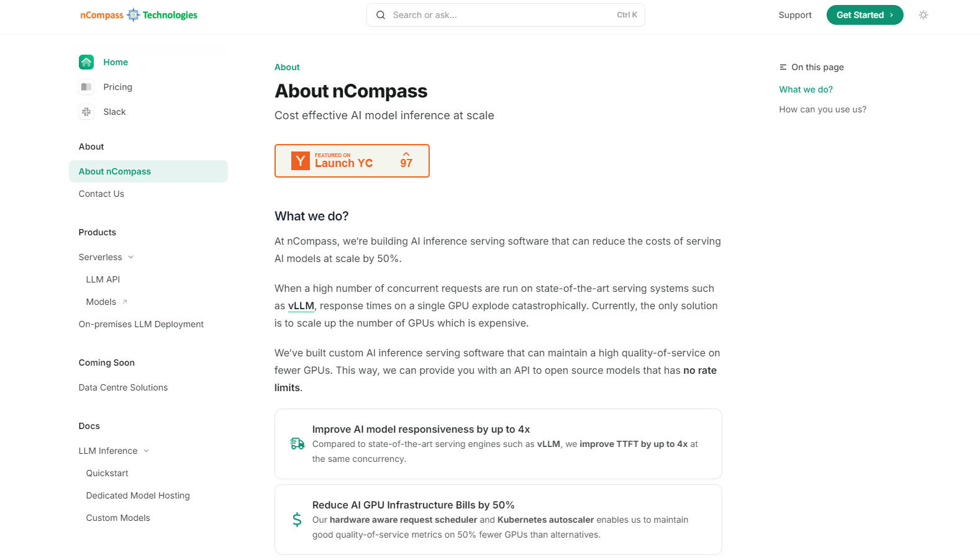Click the dollar icon on GPU bills card
This screenshot has width=980, height=560.
[x=297, y=519]
